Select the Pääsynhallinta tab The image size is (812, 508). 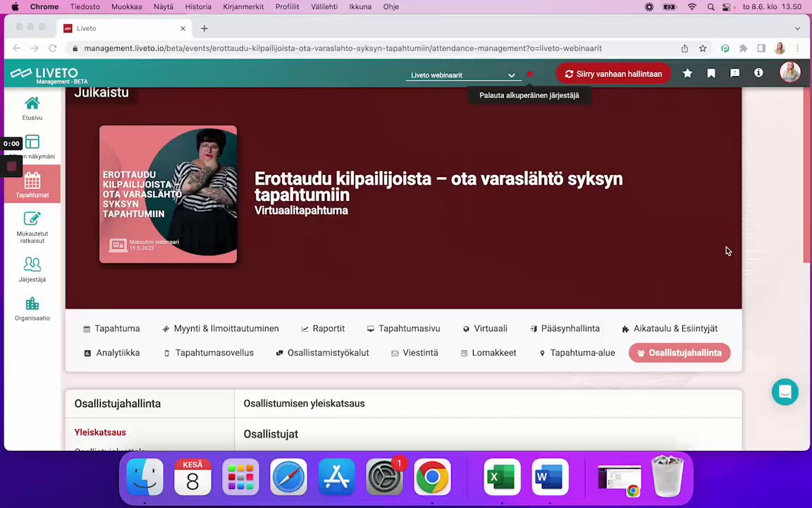565,329
